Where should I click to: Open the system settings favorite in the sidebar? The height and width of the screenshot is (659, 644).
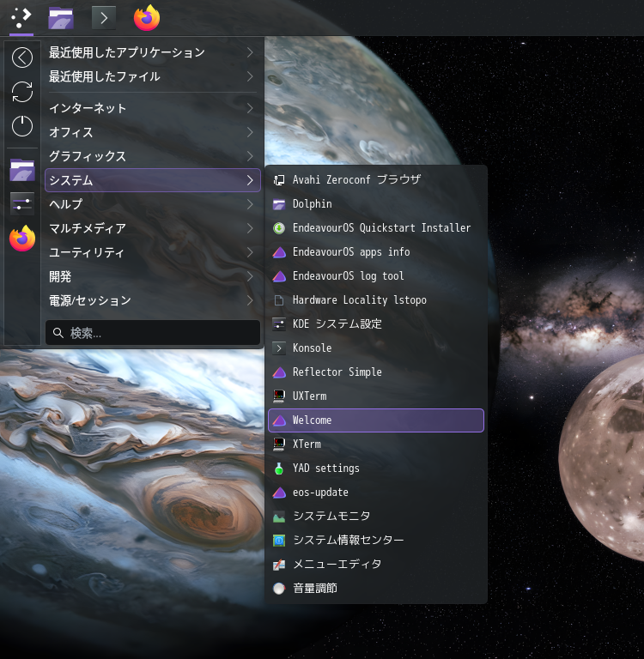pyautogui.click(x=22, y=204)
